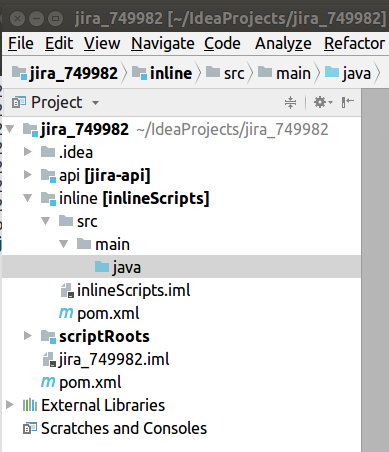
Task: Select the jira_749982 project root row
Action: [181, 129]
